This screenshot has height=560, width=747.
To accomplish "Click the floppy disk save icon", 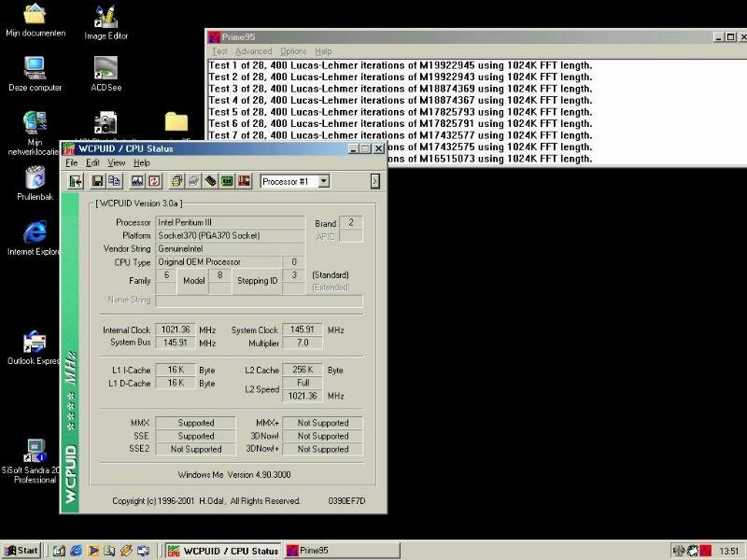I will [97, 181].
